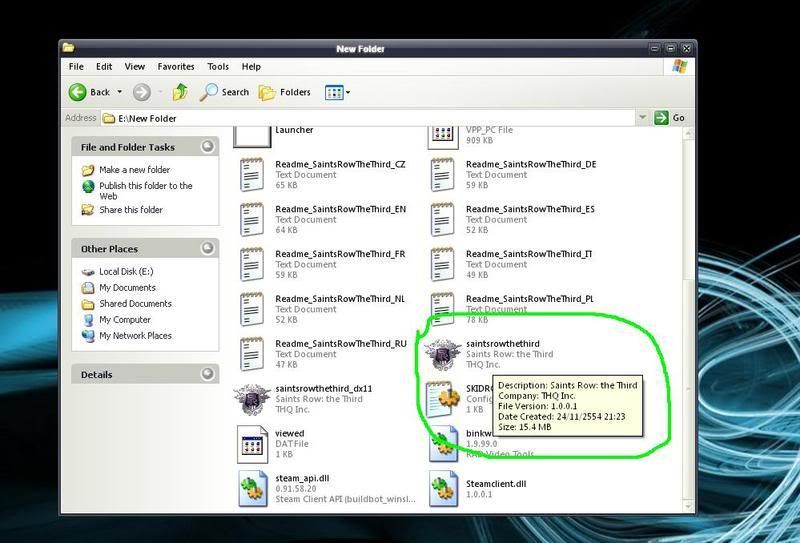This screenshot has height=543, width=800.
Task: Click the Go button
Action: (x=669, y=118)
